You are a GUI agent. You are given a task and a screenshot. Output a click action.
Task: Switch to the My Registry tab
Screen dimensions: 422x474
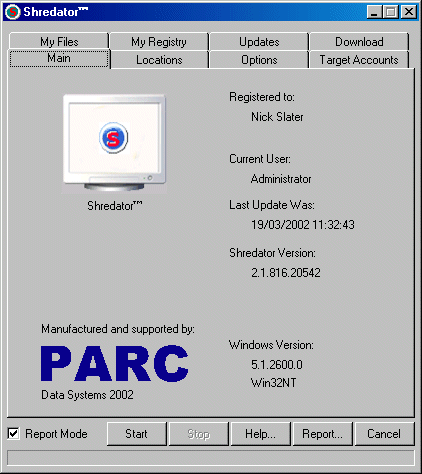tap(159, 42)
